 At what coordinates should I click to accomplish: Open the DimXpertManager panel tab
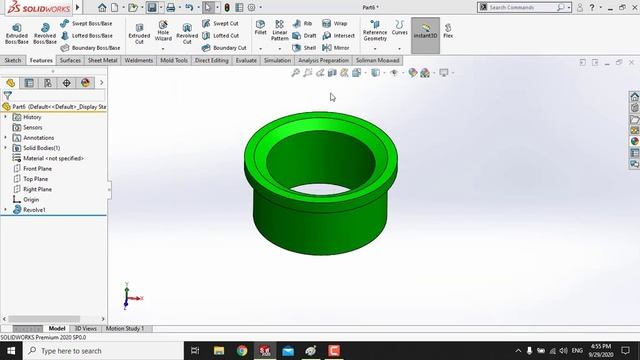point(67,83)
